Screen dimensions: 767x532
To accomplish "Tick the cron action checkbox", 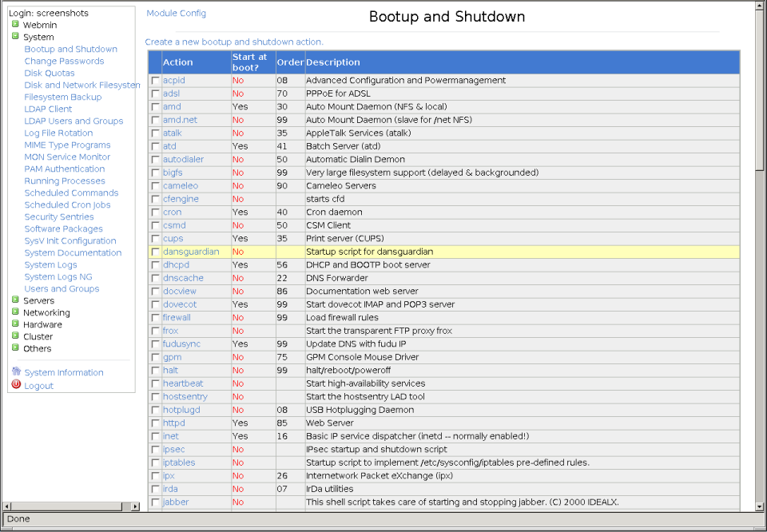I will point(155,212).
